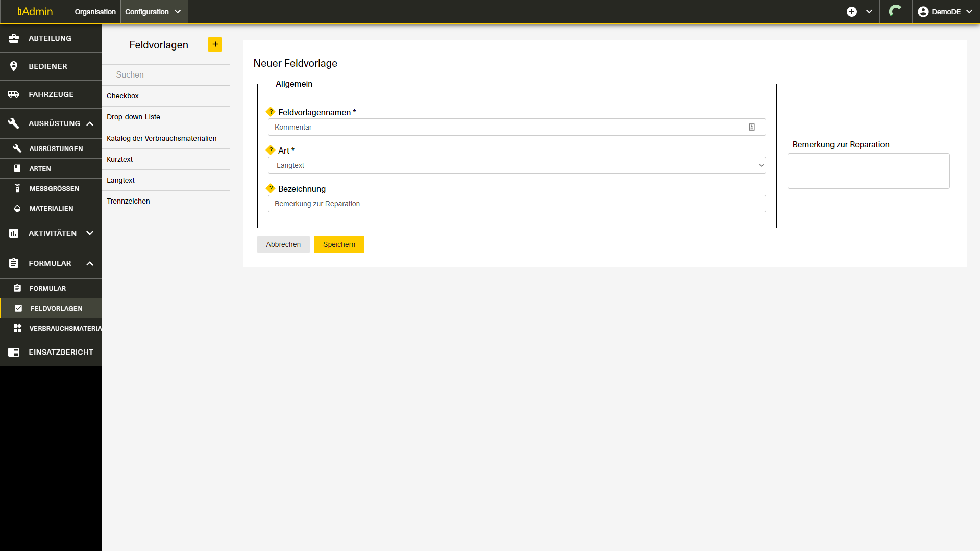The image size is (980, 551).
Task: Click the Abteilung briefcase icon
Action: click(14, 38)
